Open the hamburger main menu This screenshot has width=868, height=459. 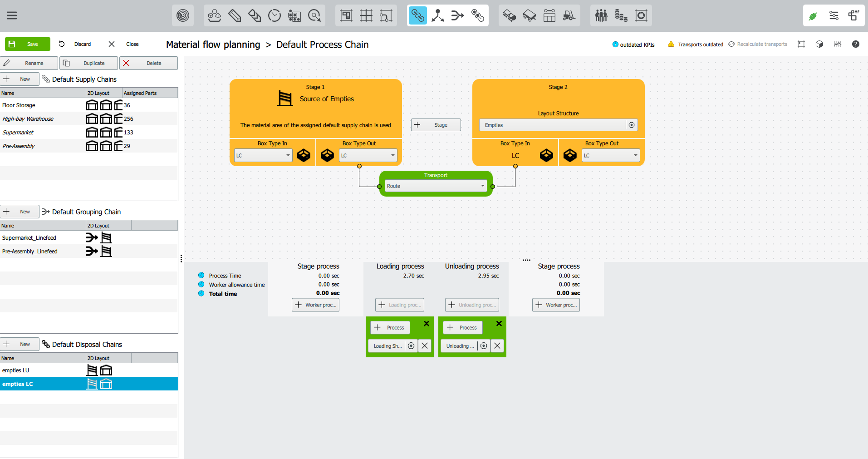click(x=12, y=15)
